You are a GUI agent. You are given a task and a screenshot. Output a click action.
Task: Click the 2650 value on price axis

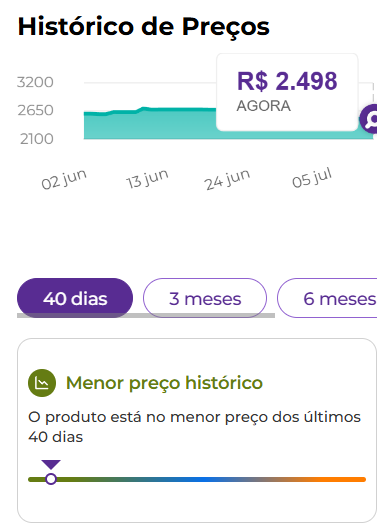tap(35, 110)
